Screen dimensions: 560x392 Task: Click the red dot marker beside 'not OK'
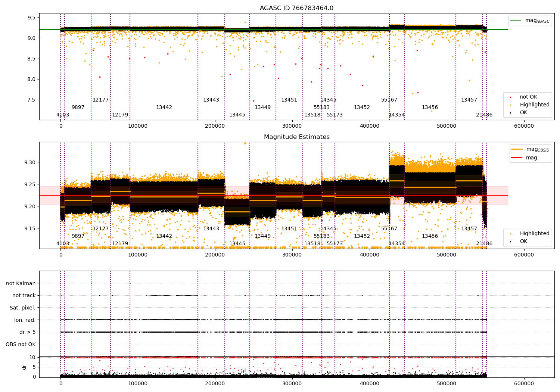(x=510, y=97)
